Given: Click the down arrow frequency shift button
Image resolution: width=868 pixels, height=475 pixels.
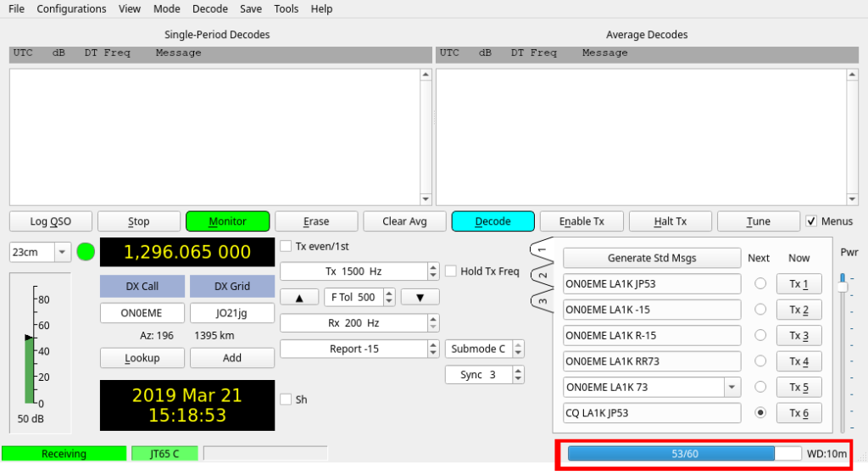Looking at the screenshot, I should 420,297.
